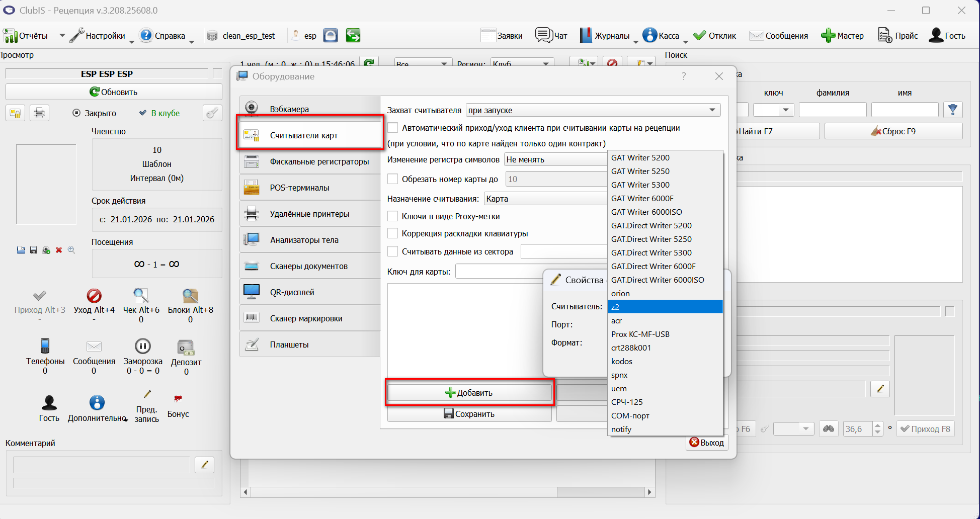Open the Касса cash register

[x=650, y=35]
